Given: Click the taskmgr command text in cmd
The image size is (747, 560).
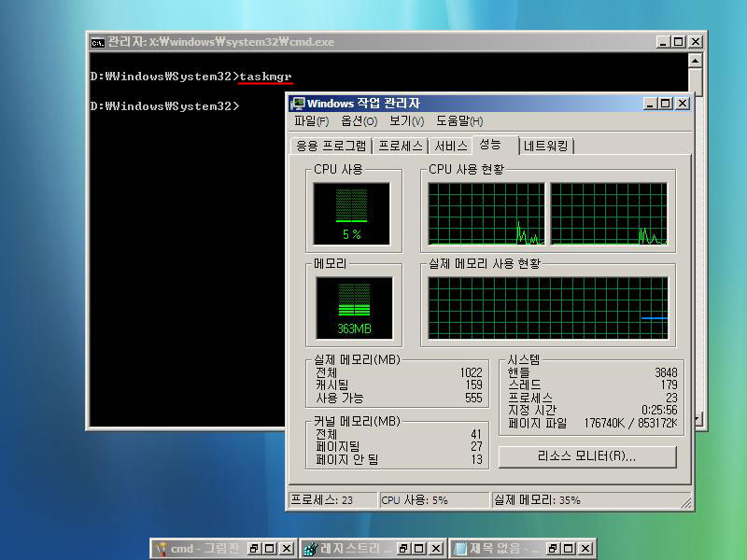Looking at the screenshot, I should click(265, 77).
